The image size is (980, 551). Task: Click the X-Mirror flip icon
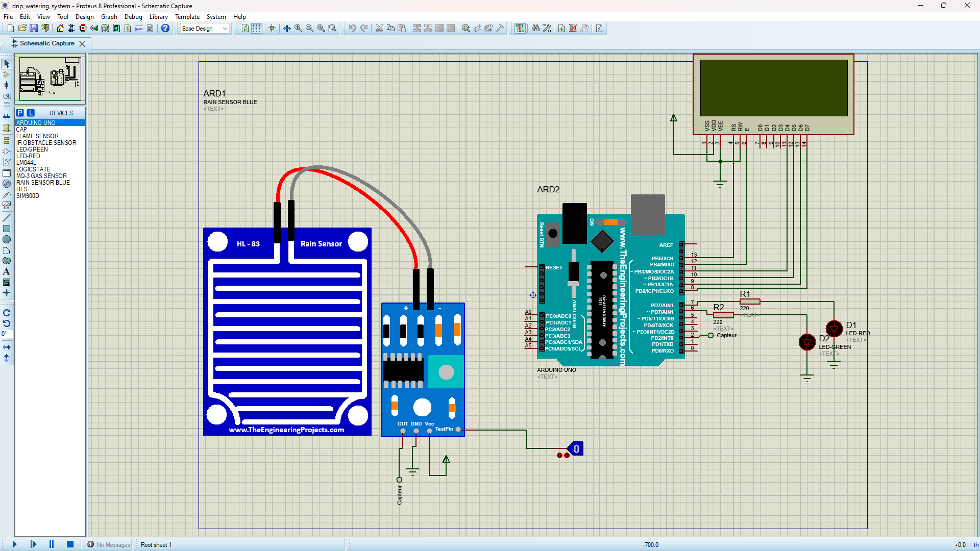pos(7,347)
